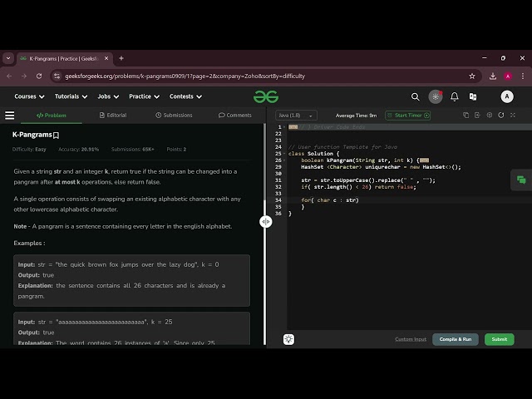Go forward in browser history
The width and height of the screenshot is (532, 399).
(24, 76)
